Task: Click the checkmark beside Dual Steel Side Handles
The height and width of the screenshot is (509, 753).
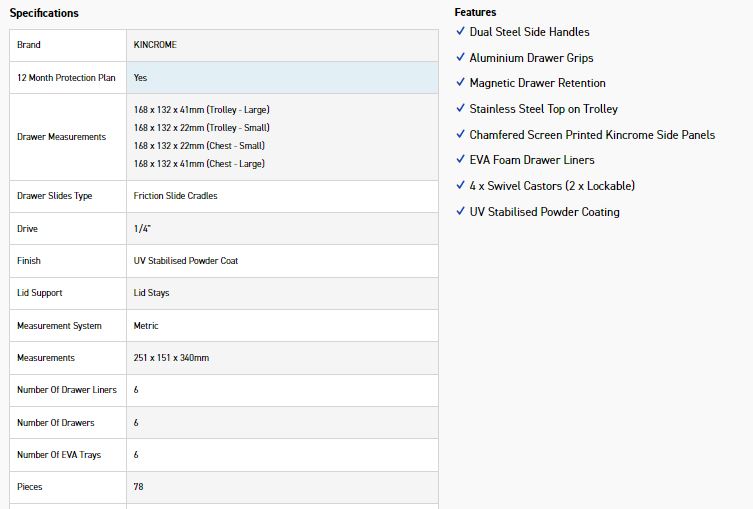Action: click(x=460, y=32)
